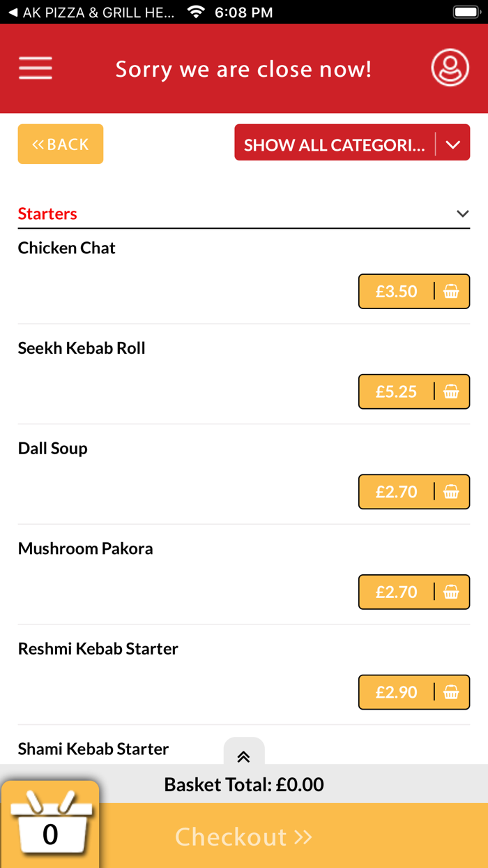Select the Mushroom Pakora item name
Image resolution: width=488 pixels, height=868 pixels.
click(x=86, y=548)
